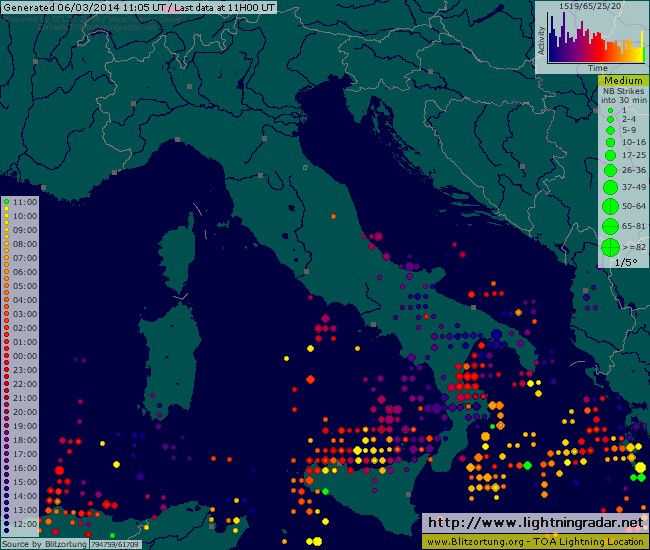Screen dimensions: 650x550
Task: Click the '>=82' legend label text
Action: 634,247
